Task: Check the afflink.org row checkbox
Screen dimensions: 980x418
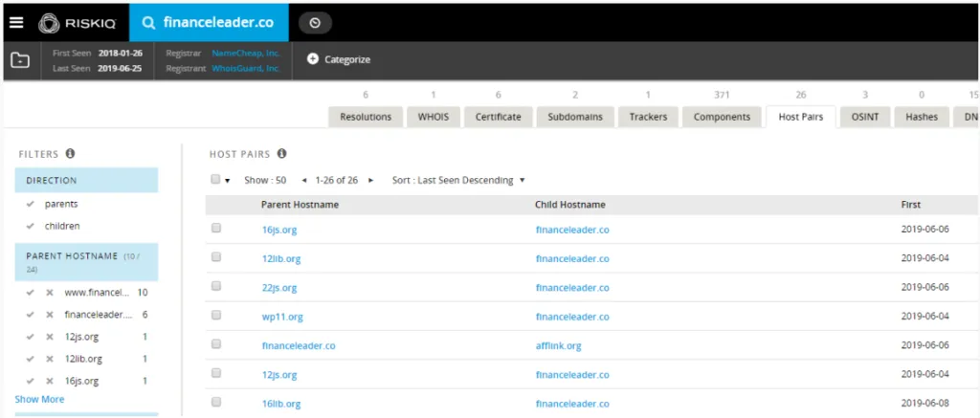Action: tap(216, 344)
